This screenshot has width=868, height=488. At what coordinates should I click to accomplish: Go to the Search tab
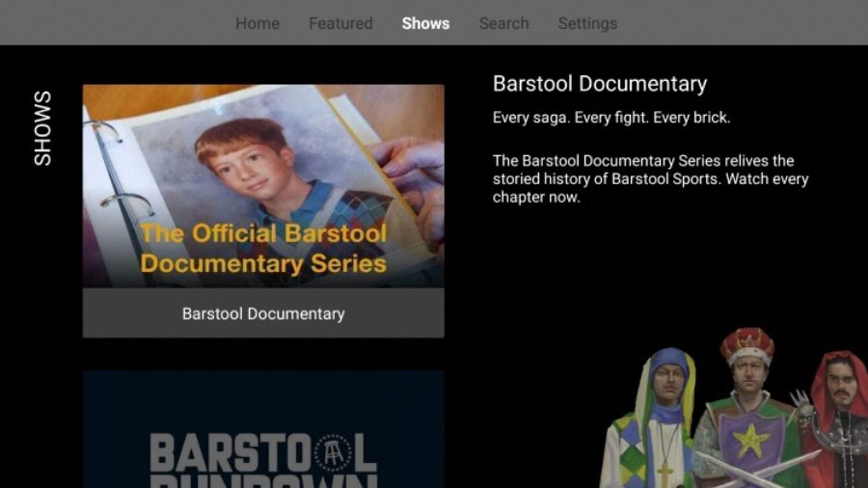coord(503,23)
